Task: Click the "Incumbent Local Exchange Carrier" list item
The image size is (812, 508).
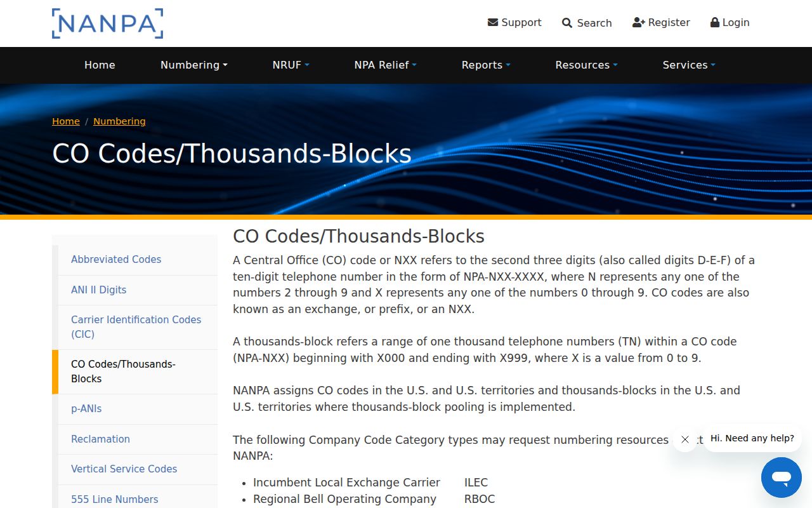Action: 346,483
